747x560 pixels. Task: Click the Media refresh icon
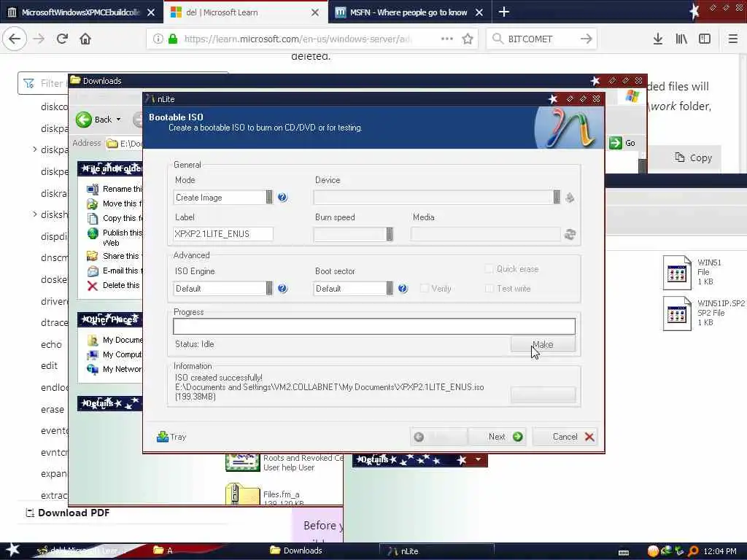[570, 234]
